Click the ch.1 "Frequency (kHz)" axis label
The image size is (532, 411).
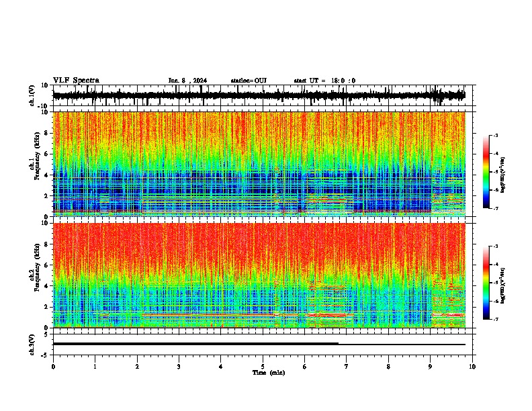tap(37, 156)
